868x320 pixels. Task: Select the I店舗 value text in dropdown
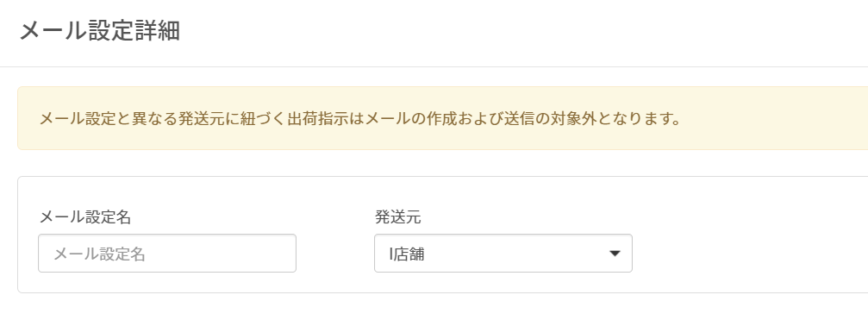pos(407,254)
